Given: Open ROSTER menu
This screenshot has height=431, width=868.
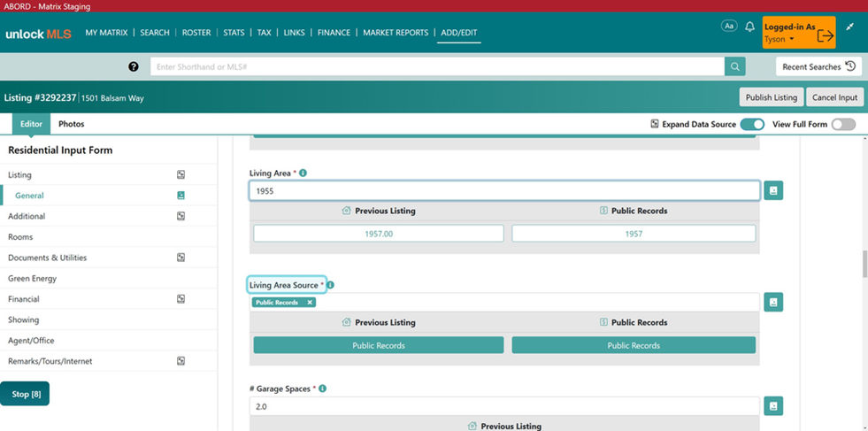Looking at the screenshot, I should point(196,33).
